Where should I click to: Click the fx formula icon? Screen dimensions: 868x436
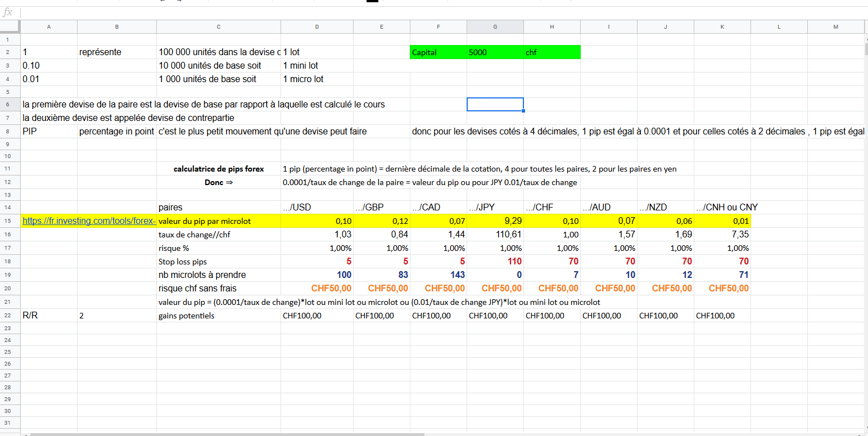click(8, 12)
